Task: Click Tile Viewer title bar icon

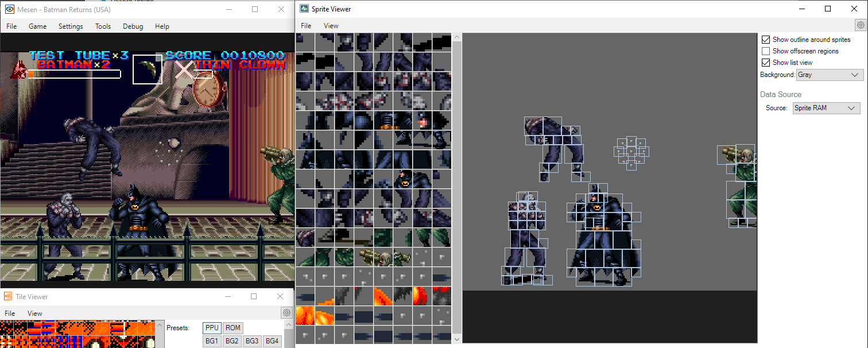Action: click(8, 296)
